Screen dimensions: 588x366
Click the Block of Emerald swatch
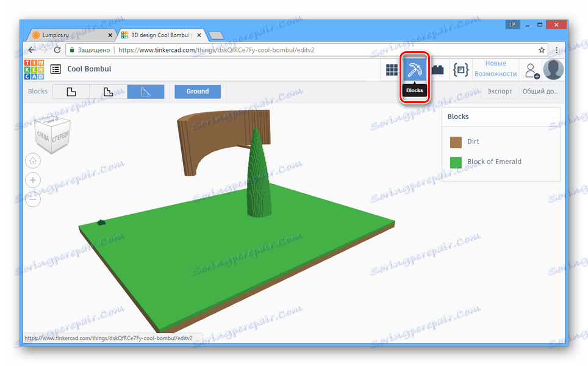coord(456,162)
